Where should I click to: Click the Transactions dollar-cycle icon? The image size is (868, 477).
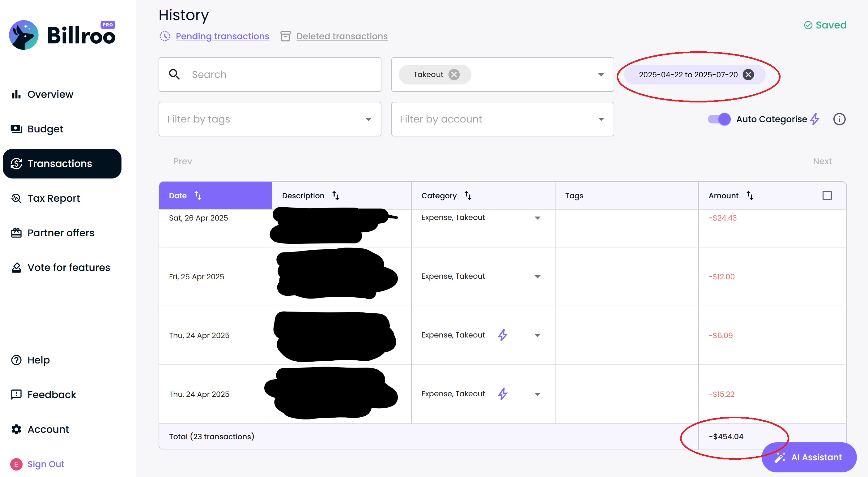click(16, 164)
